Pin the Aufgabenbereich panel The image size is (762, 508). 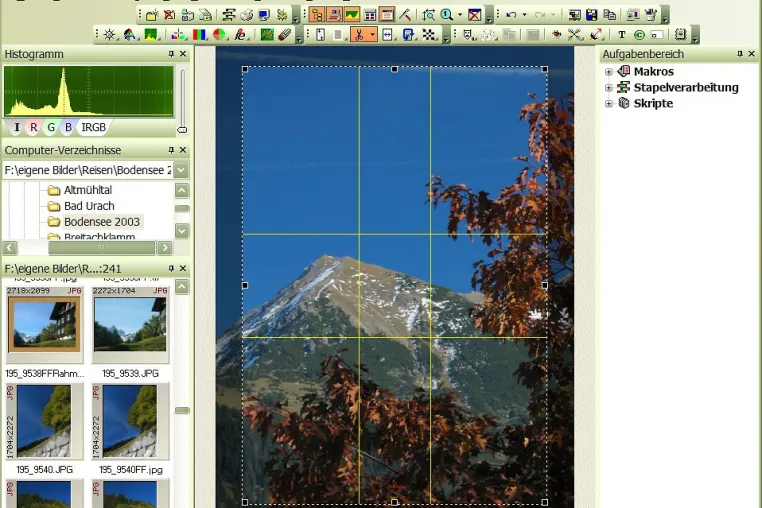(x=740, y=54)
